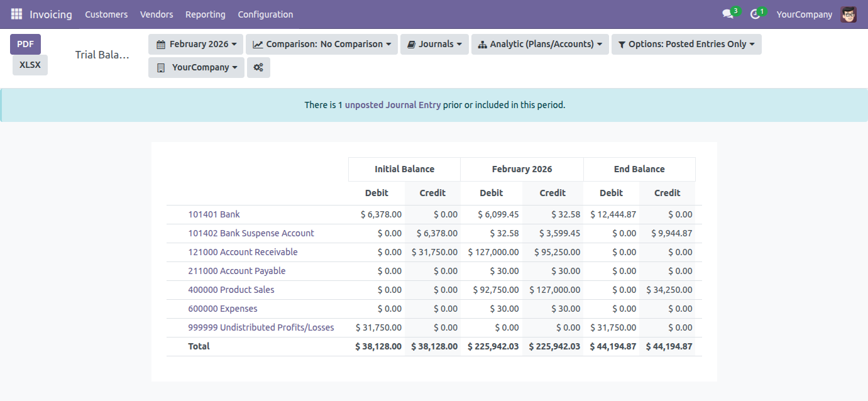868x401 pixels.
Task: Open the YourCompany company selector
Action: click(195, 67)
